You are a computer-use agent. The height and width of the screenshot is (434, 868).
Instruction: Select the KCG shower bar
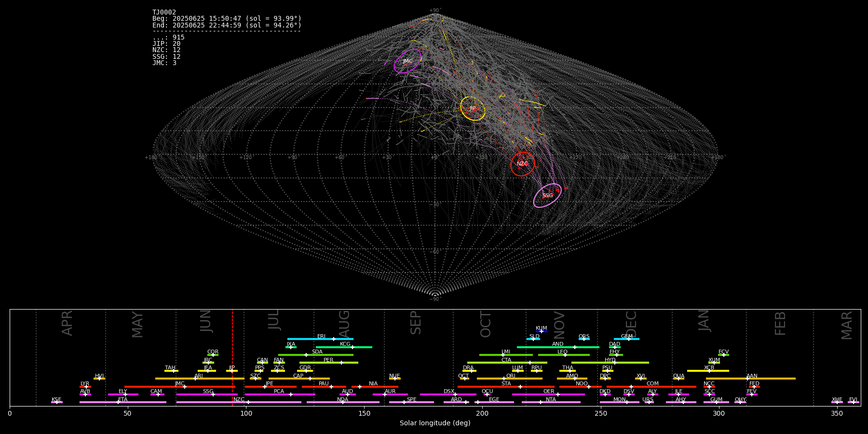[344, 347]
